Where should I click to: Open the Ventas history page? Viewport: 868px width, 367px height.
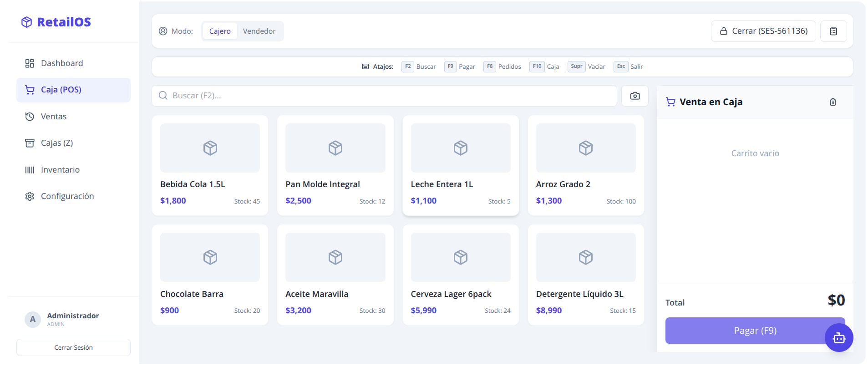54,117
